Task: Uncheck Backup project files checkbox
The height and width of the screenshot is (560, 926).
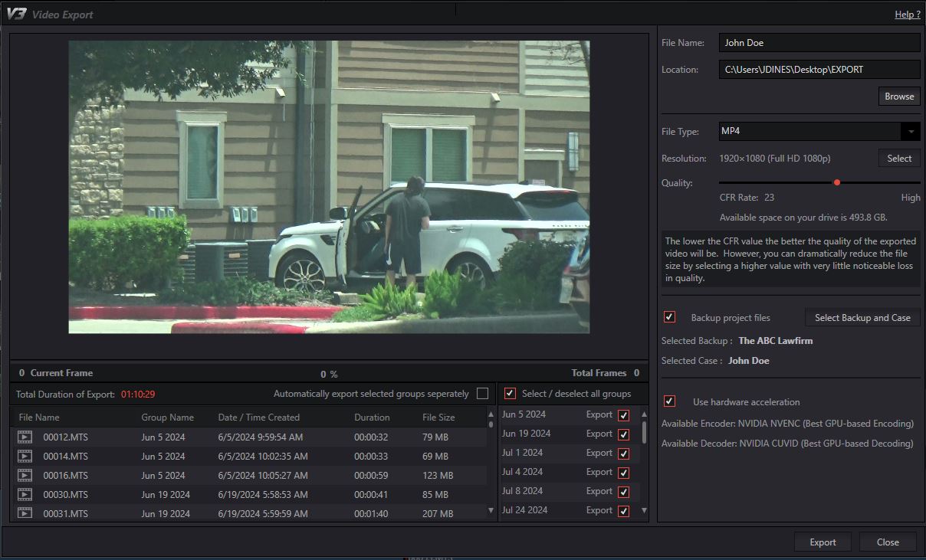Action: 669,316
